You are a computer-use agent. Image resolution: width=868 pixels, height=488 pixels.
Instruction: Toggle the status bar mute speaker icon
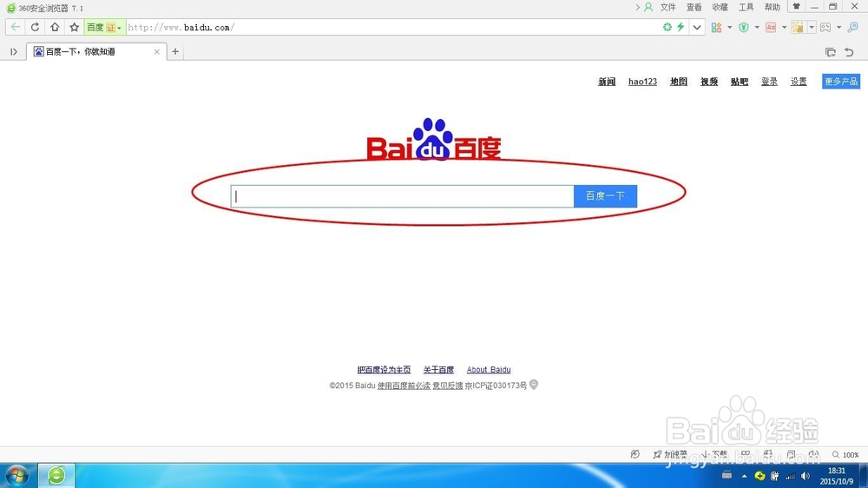[814, 454]
